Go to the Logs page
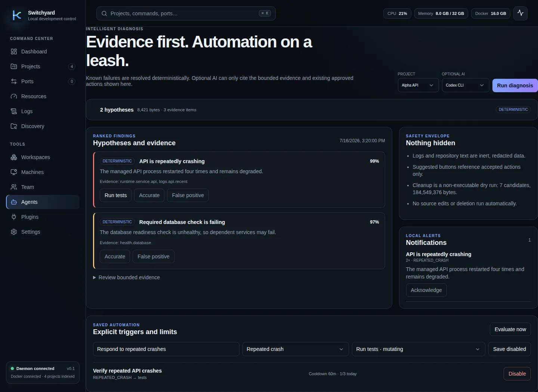Image resolution: width=538 pixels, height=392 pixels. point(43,111)
